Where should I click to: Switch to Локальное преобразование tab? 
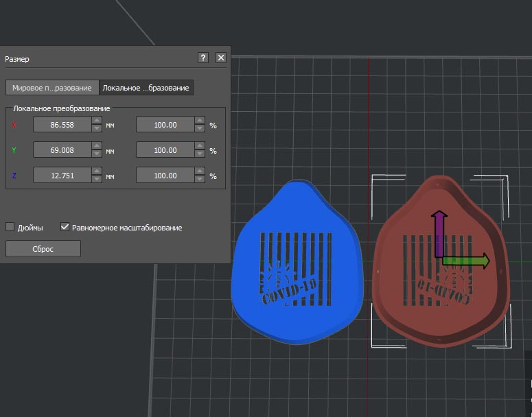(146, 88)
